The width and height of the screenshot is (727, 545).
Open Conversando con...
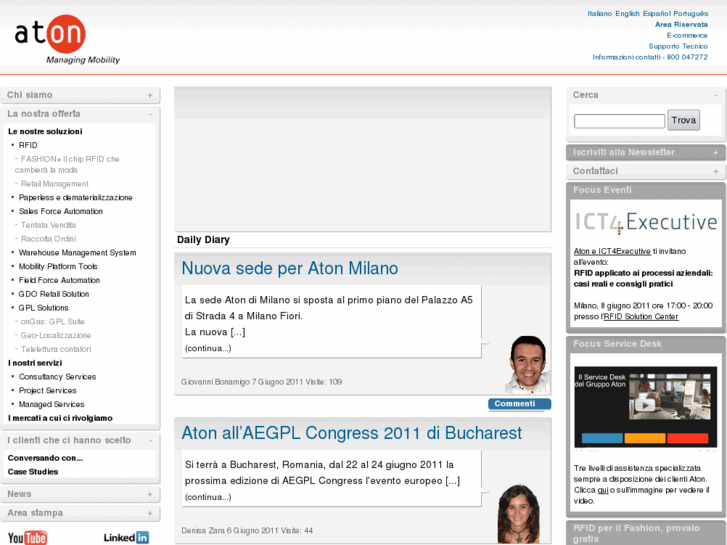tap(45, 458)
